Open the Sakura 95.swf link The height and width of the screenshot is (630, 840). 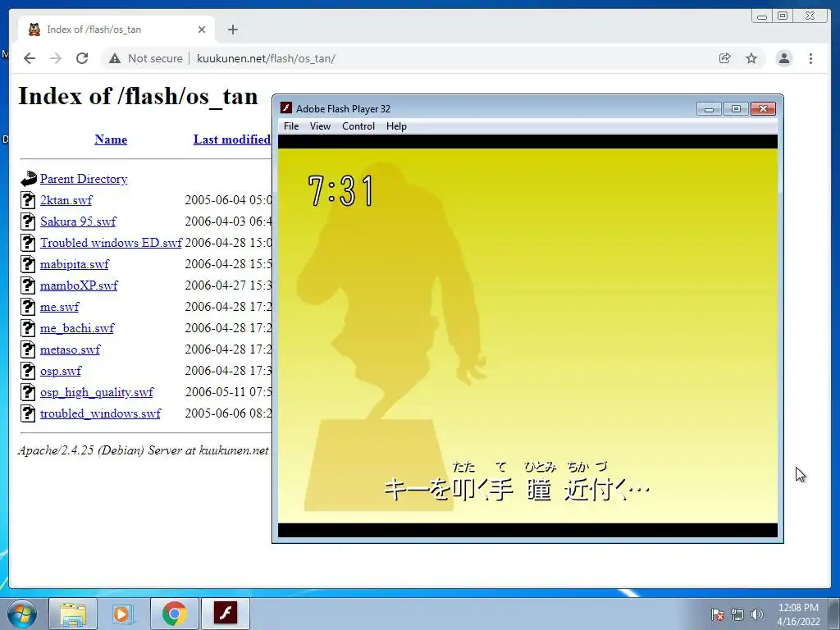coord(78,221)
